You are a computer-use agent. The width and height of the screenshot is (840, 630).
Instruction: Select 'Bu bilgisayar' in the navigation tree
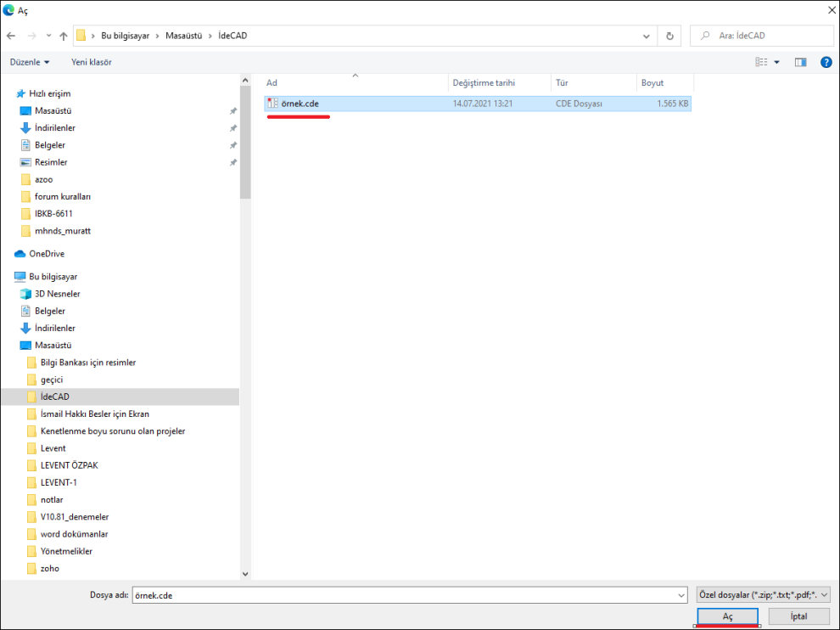pos(53,277)
